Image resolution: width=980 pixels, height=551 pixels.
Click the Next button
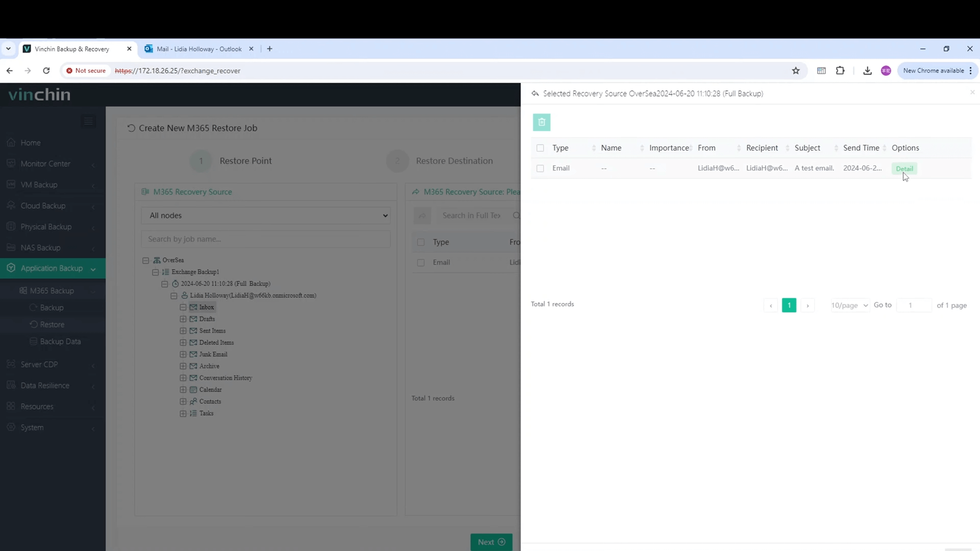click(x=491, y=542)
